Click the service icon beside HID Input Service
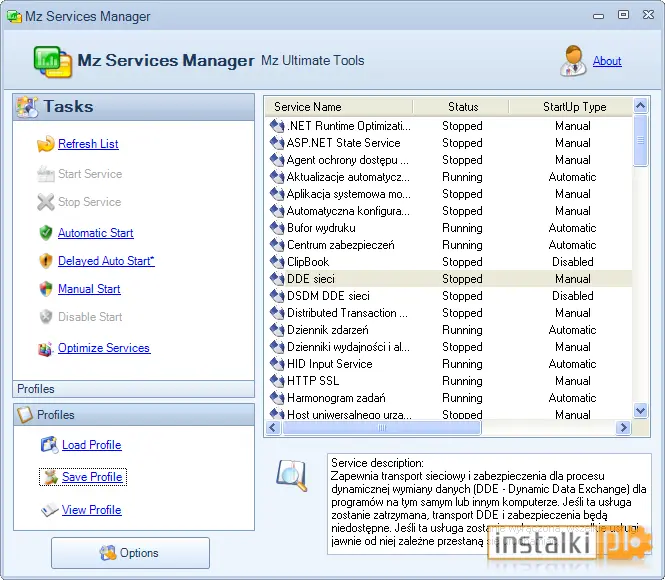 (x=277, y=364)
